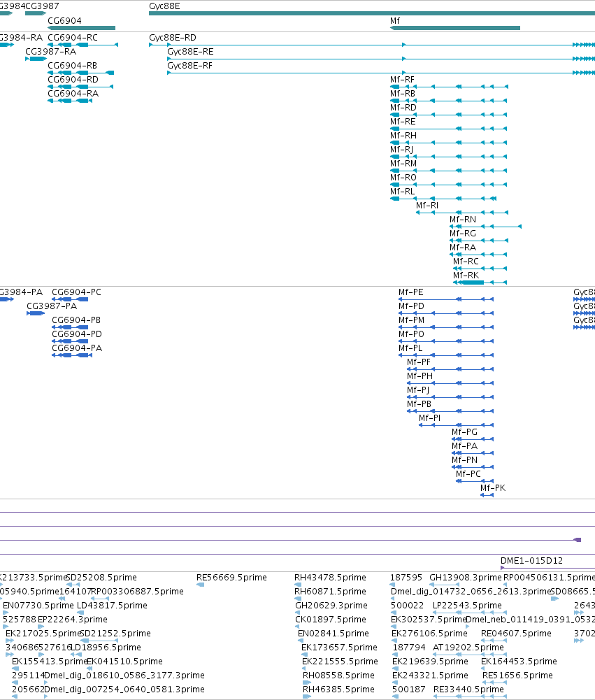Open transcript Mf-RB
This screenshot has height=700, width=595.
(402, 93)
